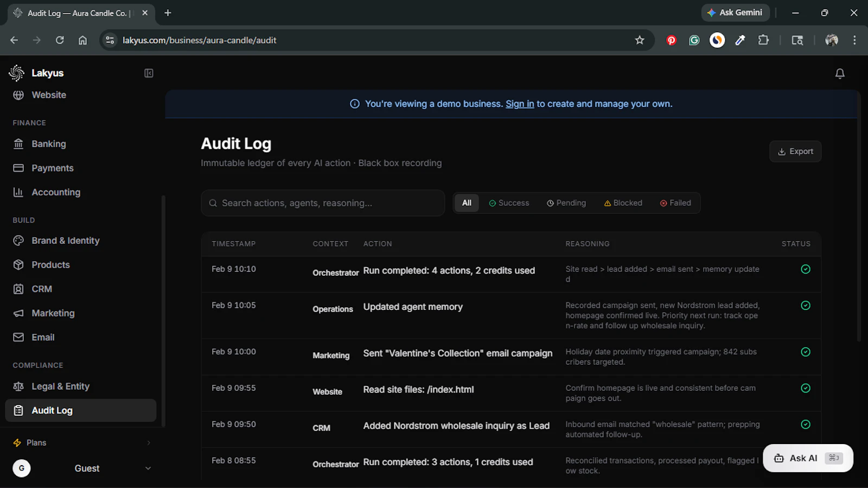Close the Audit Log browser tab
Image resolution: width=868 pixels, height=488 pixels.
(x=145, y=13)
